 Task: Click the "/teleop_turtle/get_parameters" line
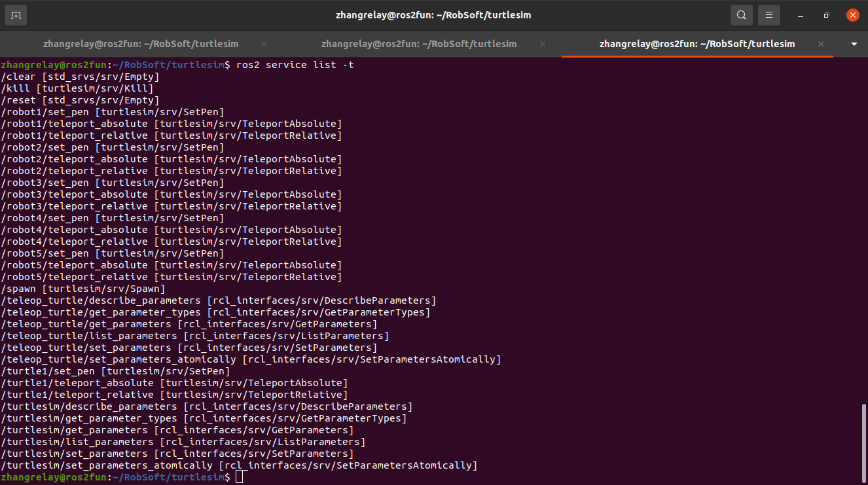[189, 324]
